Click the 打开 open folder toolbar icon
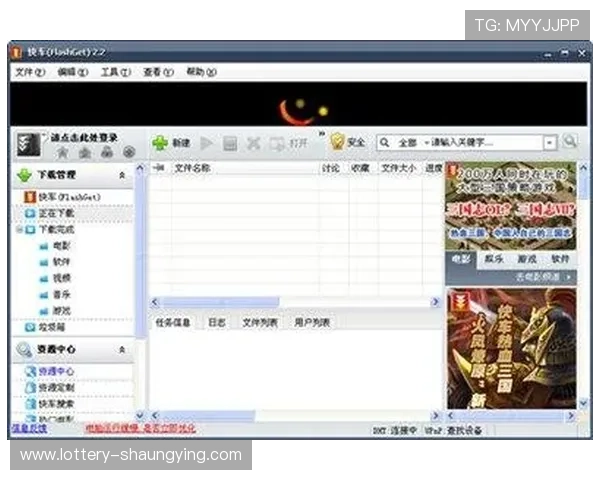Screen dimensions: 600x480 pos(289,144)
